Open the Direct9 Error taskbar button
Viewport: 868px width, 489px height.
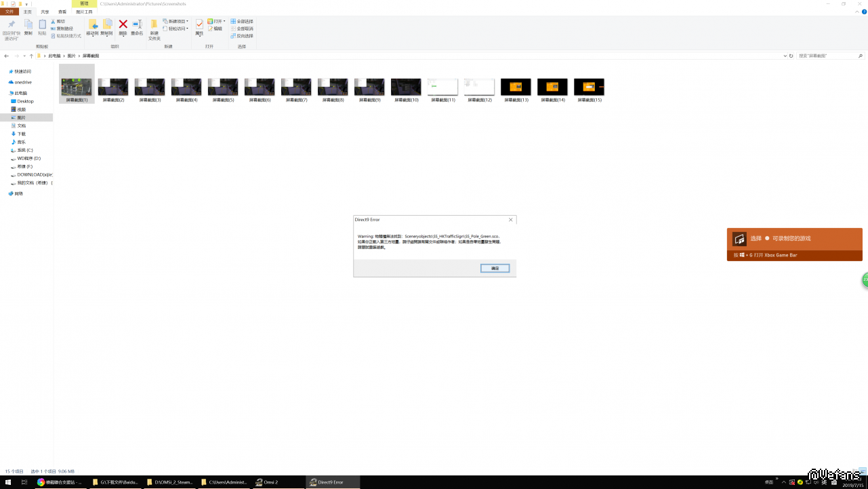coord(332,482)
